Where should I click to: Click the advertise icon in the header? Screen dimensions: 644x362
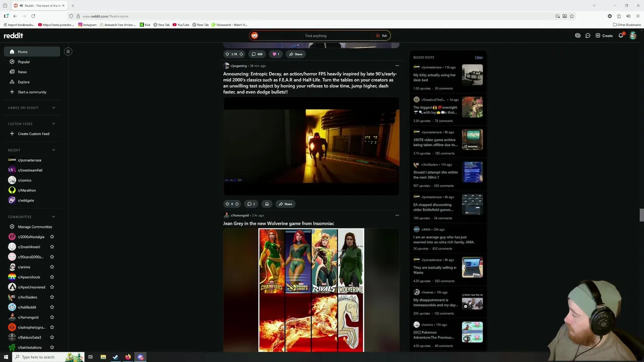(x=578, y=36)
